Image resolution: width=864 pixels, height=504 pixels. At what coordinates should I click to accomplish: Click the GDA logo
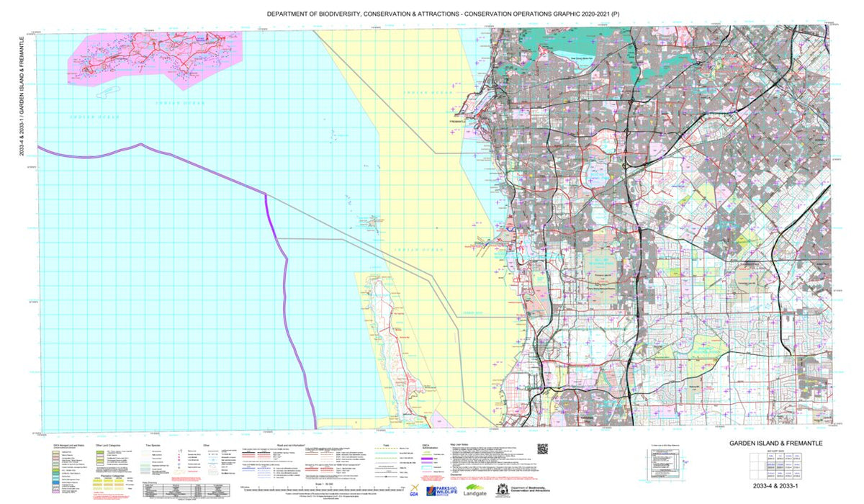click(x=413, y=490)
